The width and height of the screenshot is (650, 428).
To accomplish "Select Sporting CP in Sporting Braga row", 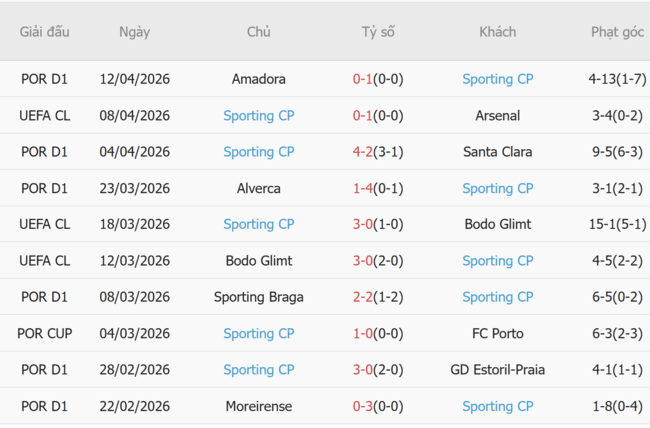I will tap(497, 297).
